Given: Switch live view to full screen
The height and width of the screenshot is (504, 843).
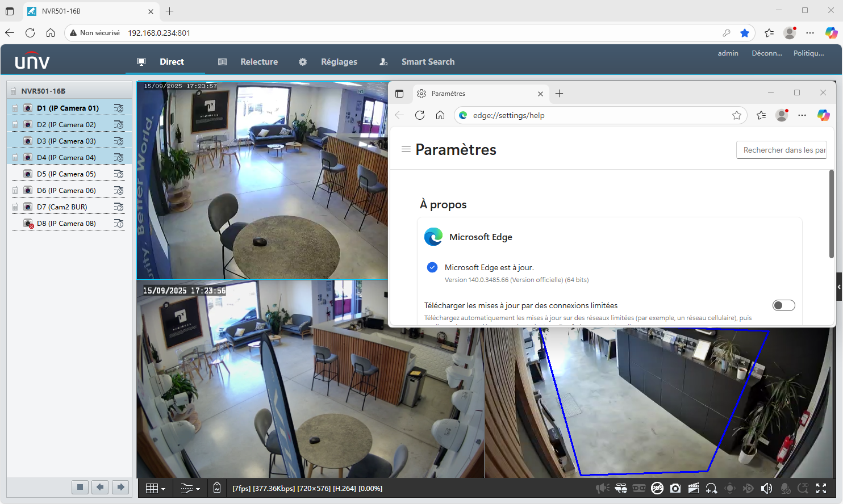Looking at the screenshot, I should [821, 488].
